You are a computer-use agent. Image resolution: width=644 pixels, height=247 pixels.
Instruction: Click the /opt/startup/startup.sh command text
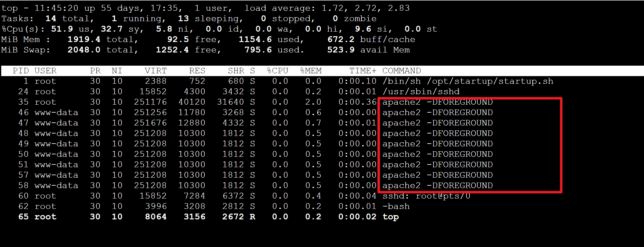point(490,81)
